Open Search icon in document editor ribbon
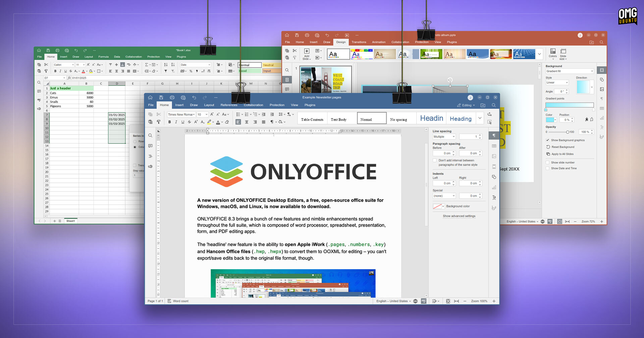The width and height of the screenshot is (644, 338). (494, 105)
